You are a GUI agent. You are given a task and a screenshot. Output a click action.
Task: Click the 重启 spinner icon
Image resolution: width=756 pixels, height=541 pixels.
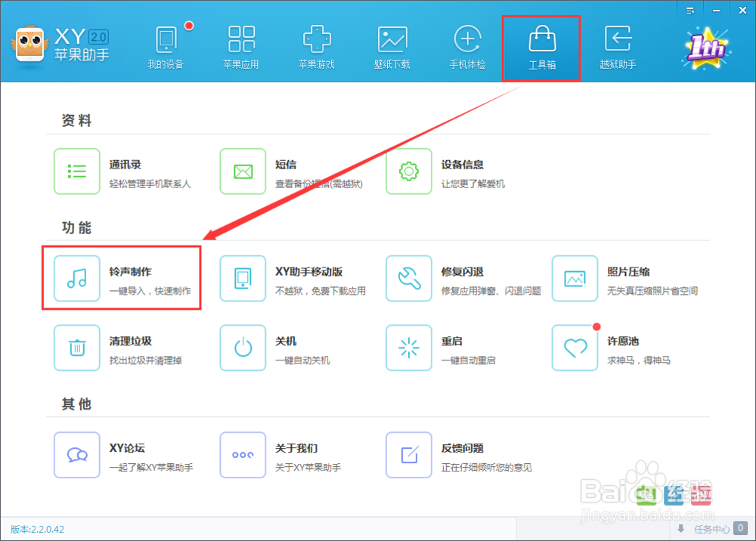tap(409, 348)
